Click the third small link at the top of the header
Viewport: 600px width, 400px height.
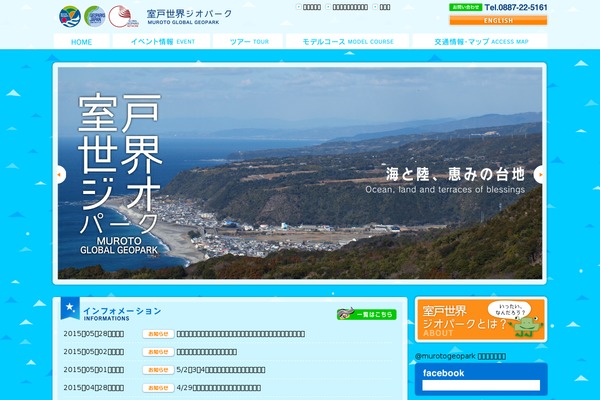coord(382,7)
